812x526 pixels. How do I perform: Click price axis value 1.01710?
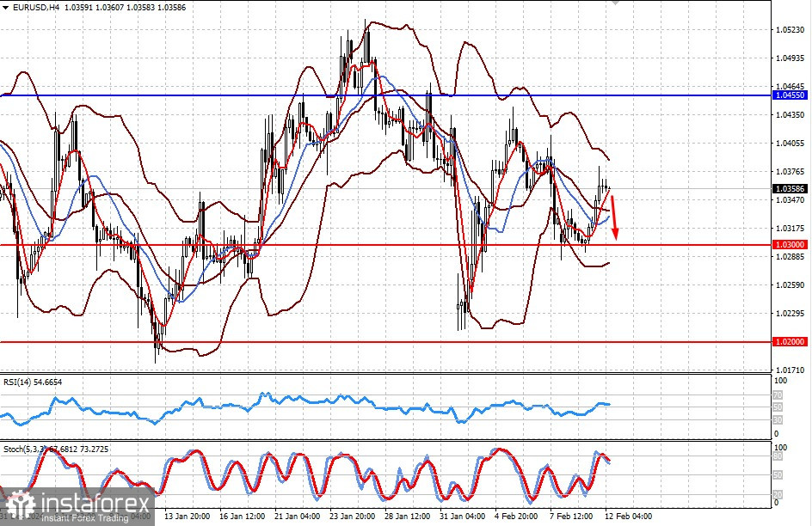790,370
